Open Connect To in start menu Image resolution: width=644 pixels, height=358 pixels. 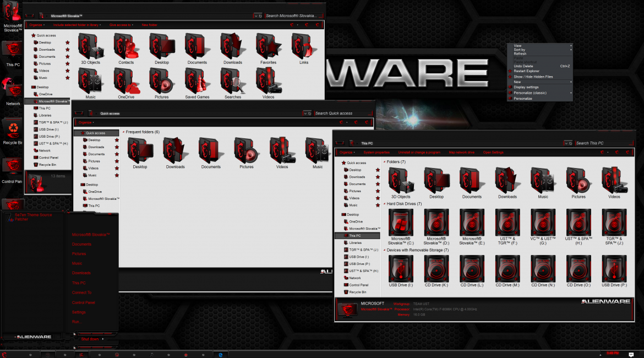click(x=81, y=292)
